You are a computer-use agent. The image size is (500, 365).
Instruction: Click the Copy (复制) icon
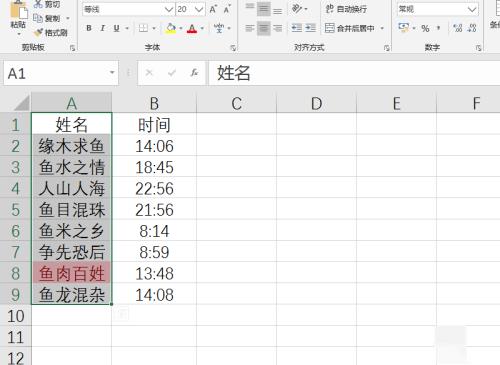click(38, 18)
